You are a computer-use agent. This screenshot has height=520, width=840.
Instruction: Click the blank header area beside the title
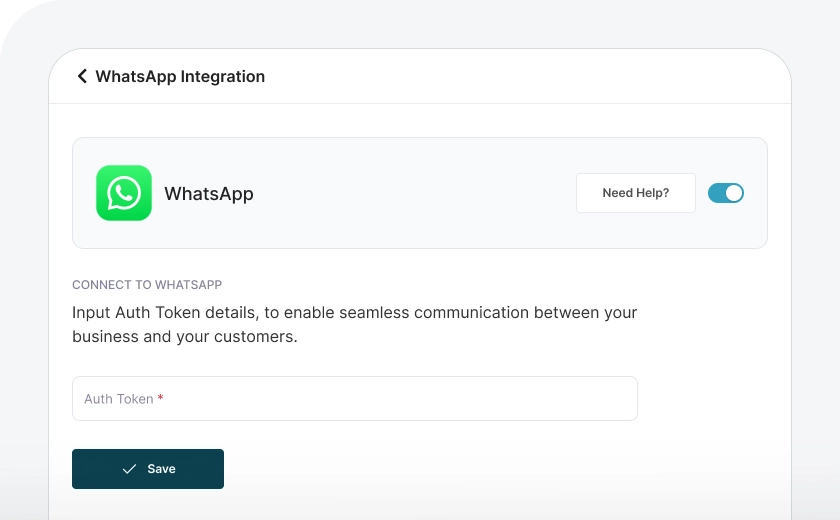[x=520, y=76]
